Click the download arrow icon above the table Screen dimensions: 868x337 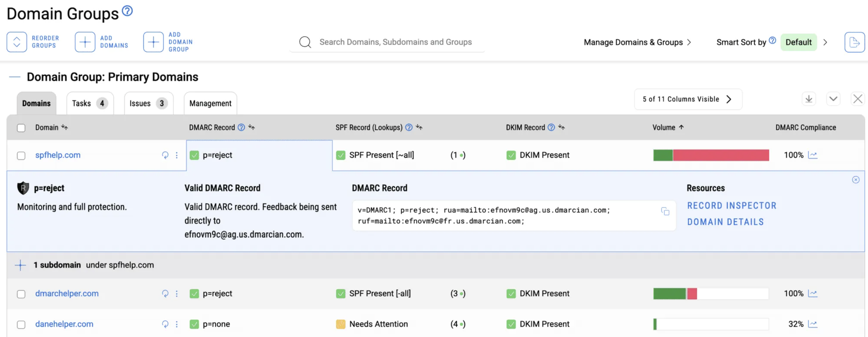point(809,99)
